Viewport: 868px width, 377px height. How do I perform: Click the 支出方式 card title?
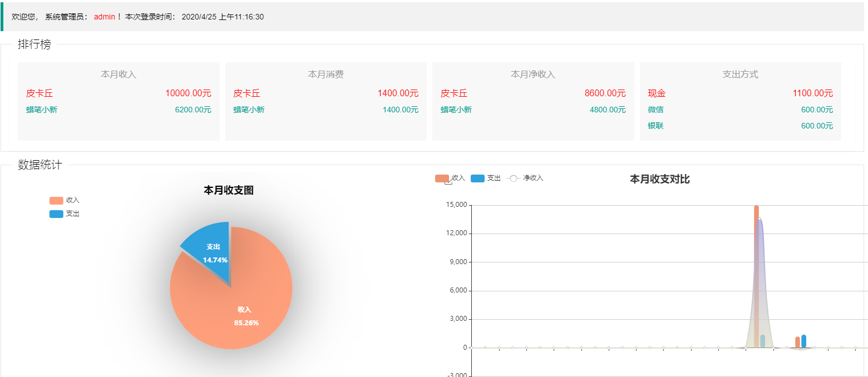click(740, 75)
